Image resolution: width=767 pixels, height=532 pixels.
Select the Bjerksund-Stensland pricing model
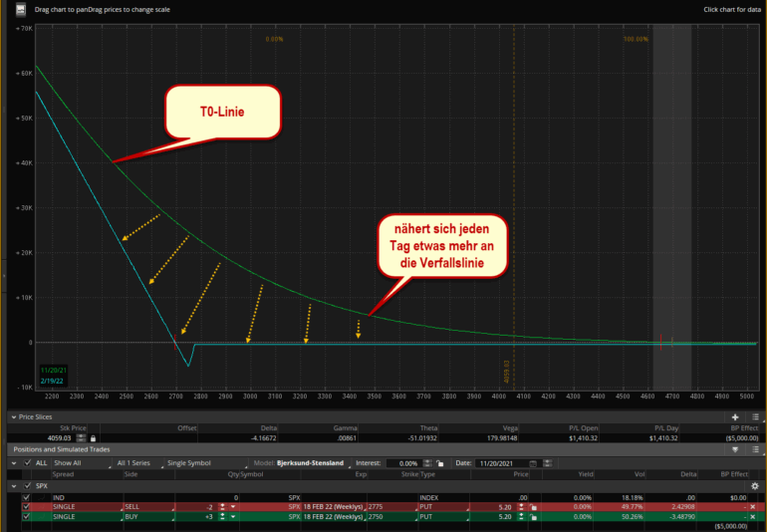point(309,463)
